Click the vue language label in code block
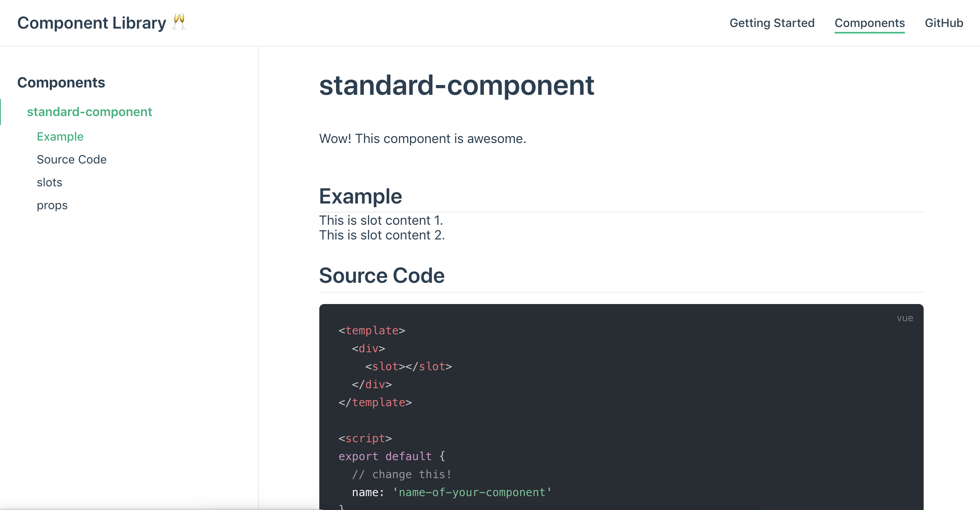 click(904, 318)
